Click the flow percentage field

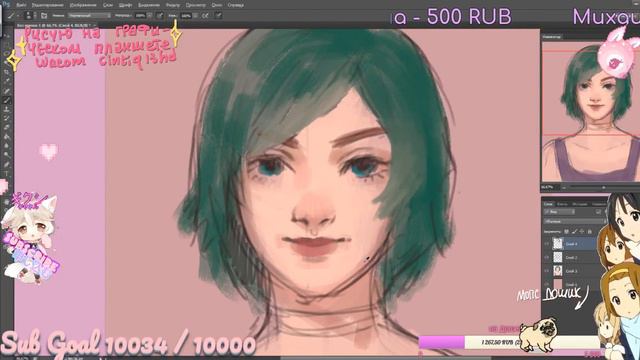point(186,16)
